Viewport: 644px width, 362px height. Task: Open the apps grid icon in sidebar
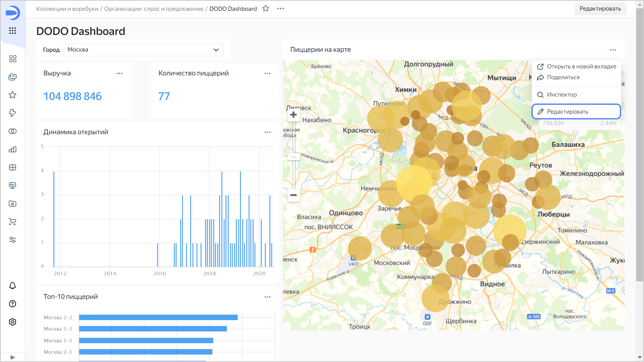pyautogui.click(x=12, y=31)
